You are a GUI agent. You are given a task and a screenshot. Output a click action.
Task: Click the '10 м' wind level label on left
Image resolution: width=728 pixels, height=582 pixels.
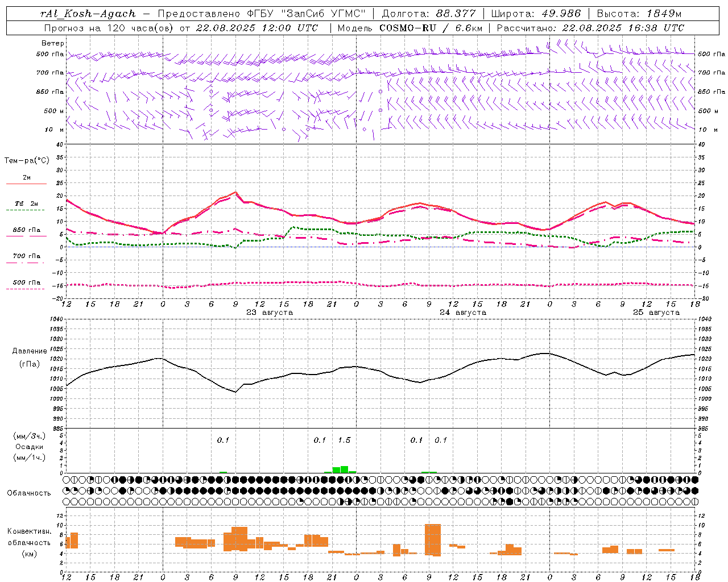(x=55, y=130)
